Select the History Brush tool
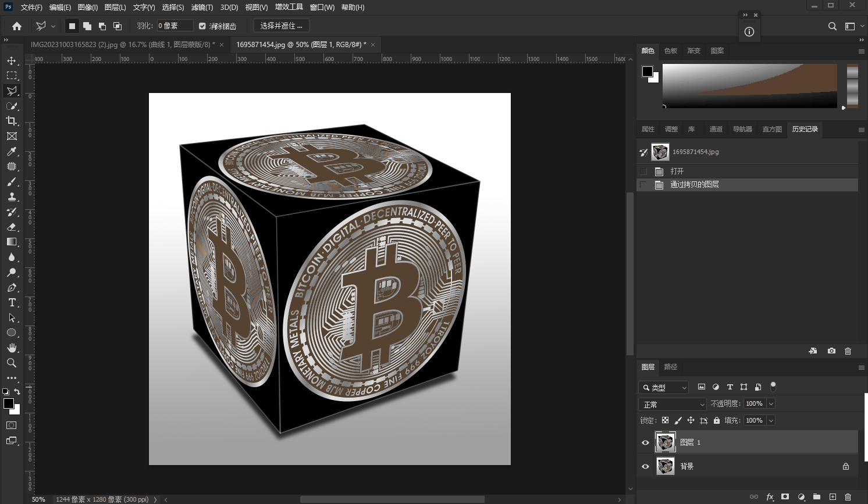The image size is (868, 504). tap(12, 212)
